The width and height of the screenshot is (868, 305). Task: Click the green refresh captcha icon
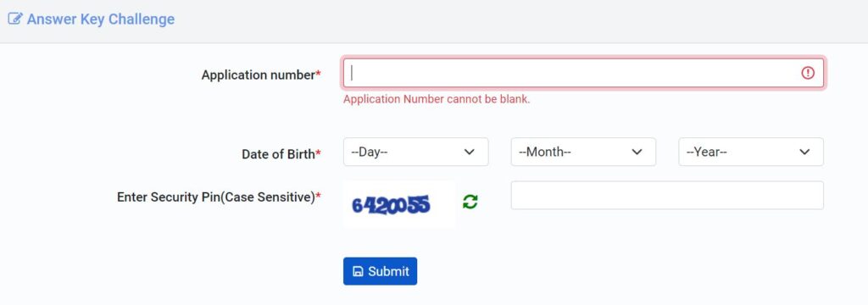[x=470, y=202]
